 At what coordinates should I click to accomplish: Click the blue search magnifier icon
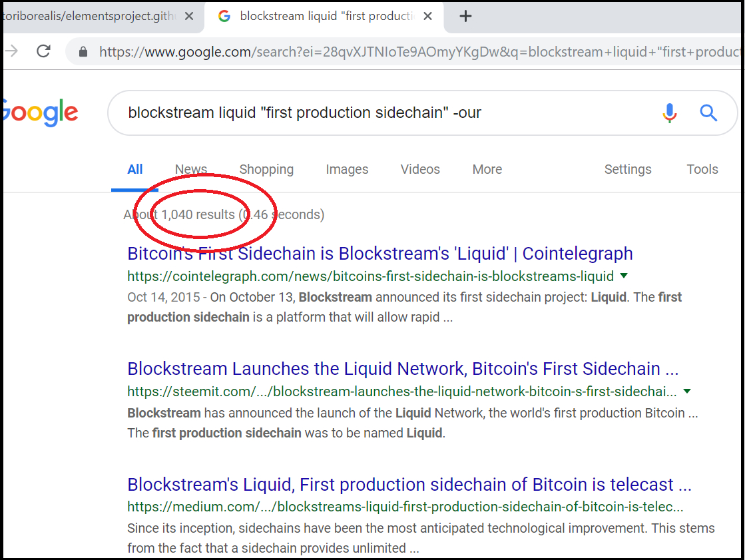(x=708, y=113)
